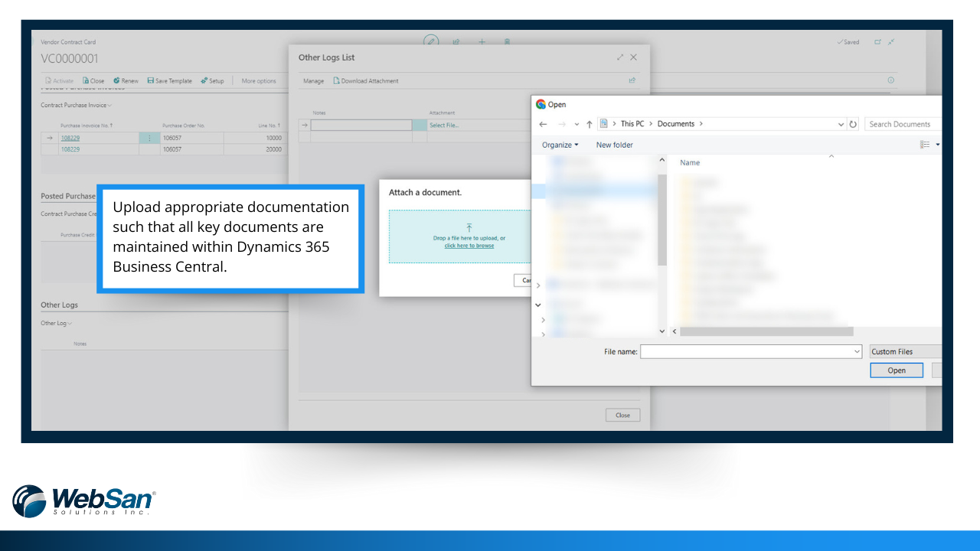
Task: Click the delete trash icon on Vendor Contract Card
Action: [x=507, y=42]
